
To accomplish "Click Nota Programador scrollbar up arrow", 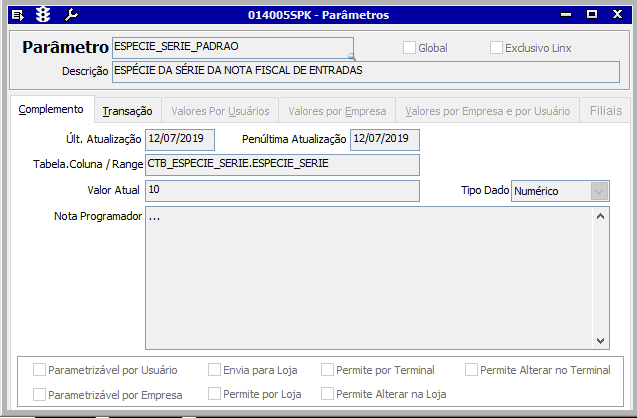I will [600, 217].
